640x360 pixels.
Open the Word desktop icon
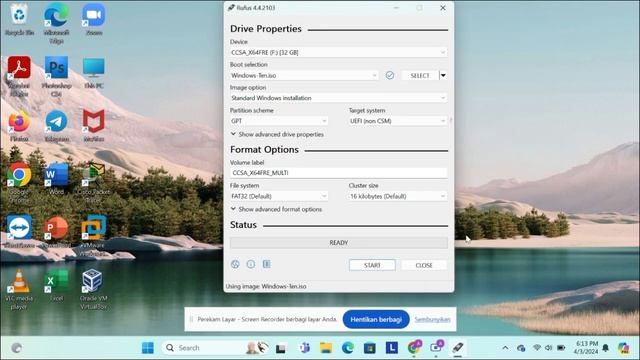pos(56,178)
